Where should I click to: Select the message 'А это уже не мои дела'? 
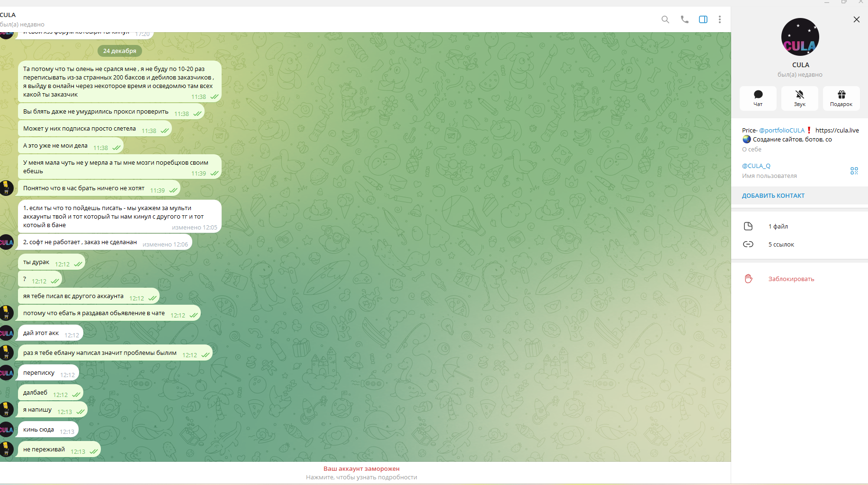[71, 146]
